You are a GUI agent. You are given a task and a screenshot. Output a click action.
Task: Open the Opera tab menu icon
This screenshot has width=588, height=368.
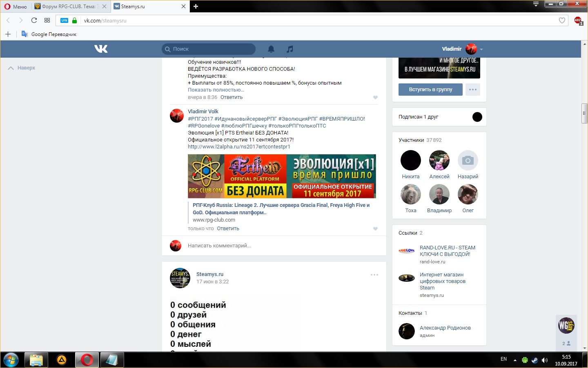click(x=536, y=4)
